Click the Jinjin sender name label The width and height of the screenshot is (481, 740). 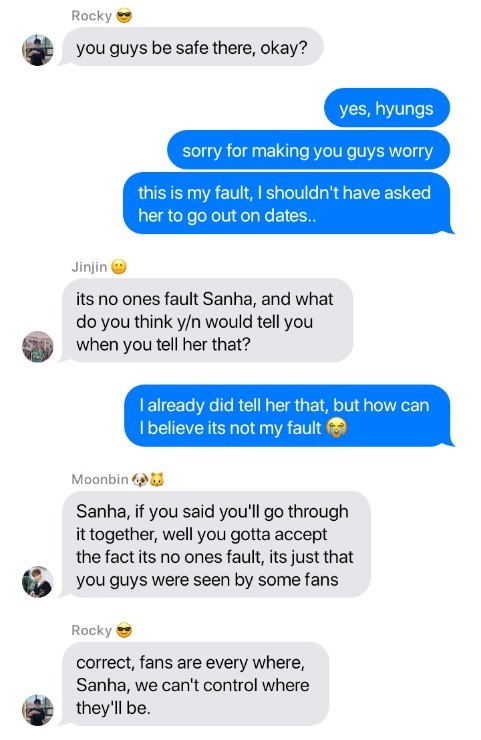(x=89, y=267)
